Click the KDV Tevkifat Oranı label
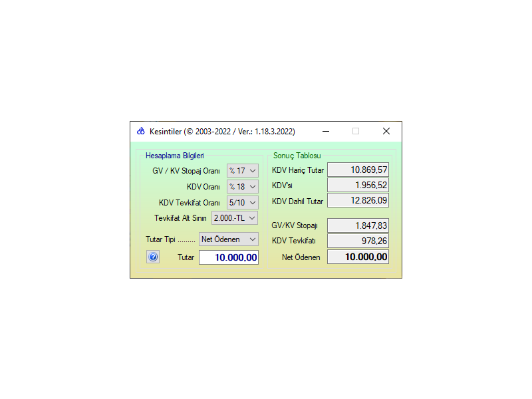This screenshot has height=399, width=532. tap(190, 203)
